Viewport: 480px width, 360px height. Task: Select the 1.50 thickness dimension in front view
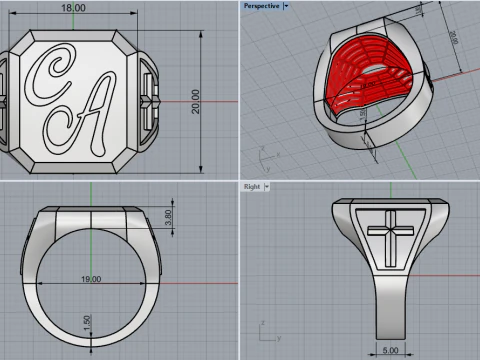tap(87, 323)
